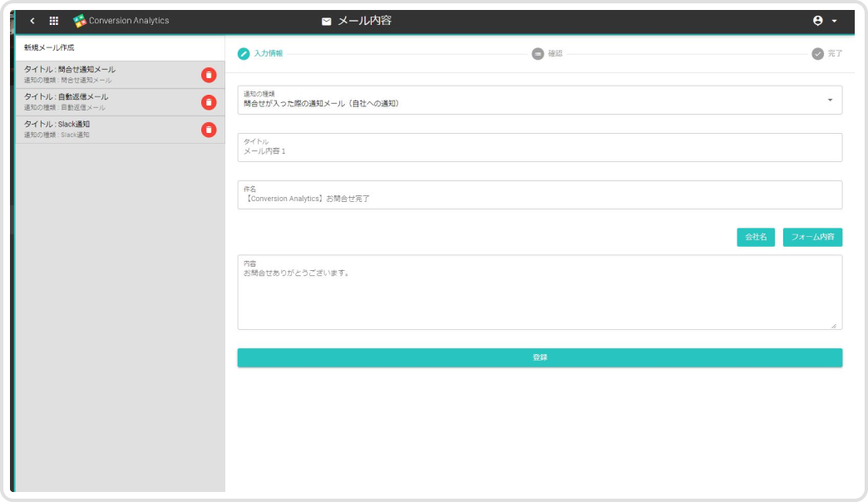868x502 pixels.
Task: Focus the タイトル input field
Action: tap(540, 151)
